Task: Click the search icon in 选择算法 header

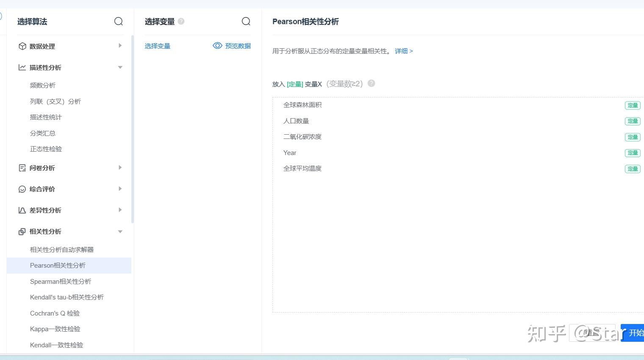Action: point(119,21)
